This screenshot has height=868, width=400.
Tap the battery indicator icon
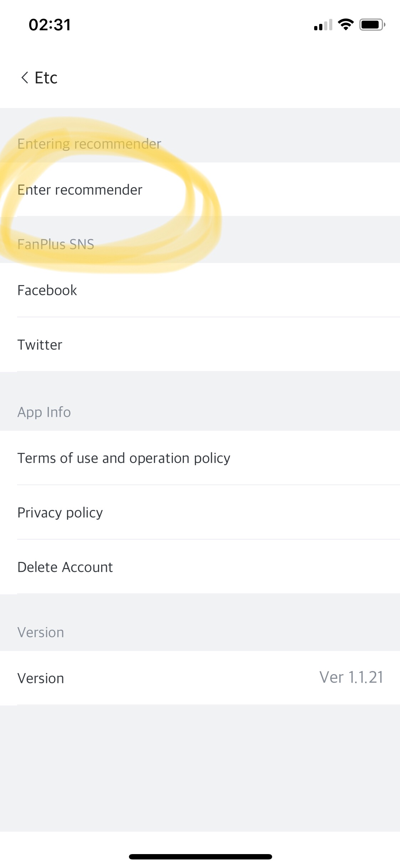coord(372,25)
